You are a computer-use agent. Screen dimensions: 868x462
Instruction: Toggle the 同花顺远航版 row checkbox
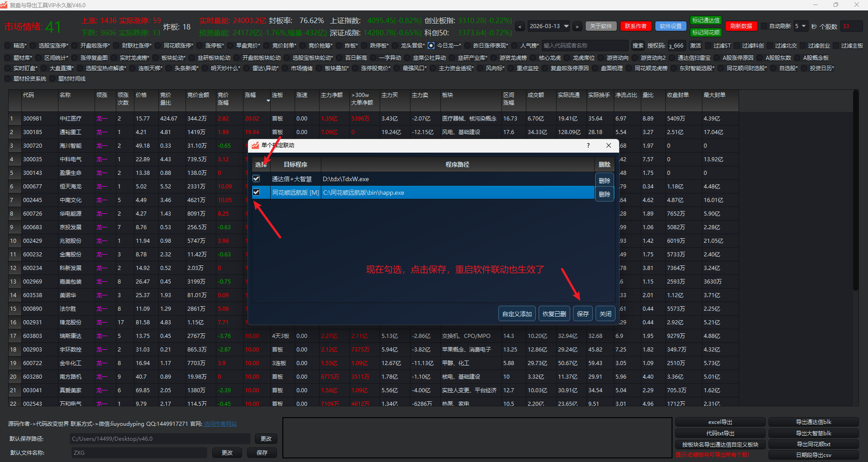[256, 192]
